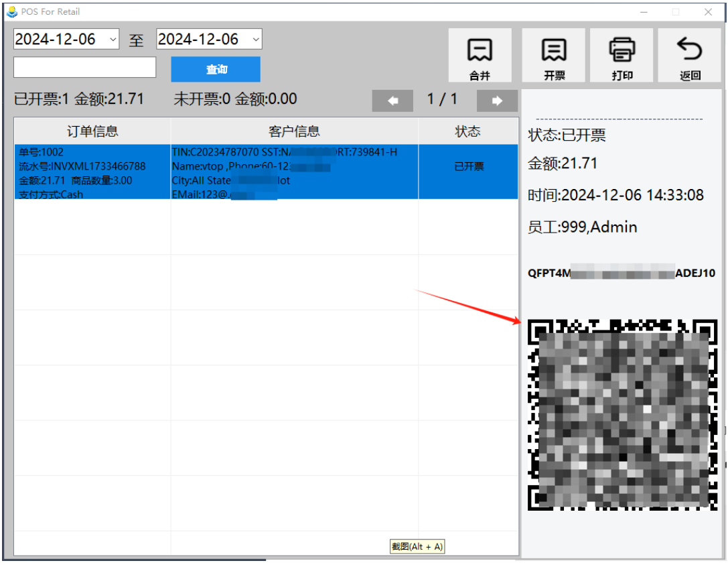Click the 未开票:0 金额:0.00 summary text

pyautogui.click(x=235, y=99)
